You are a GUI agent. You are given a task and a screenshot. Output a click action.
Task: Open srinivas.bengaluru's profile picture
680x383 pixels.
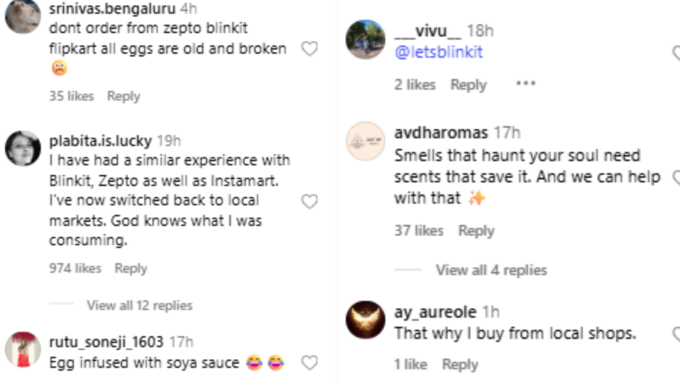[x=23, y=16]
